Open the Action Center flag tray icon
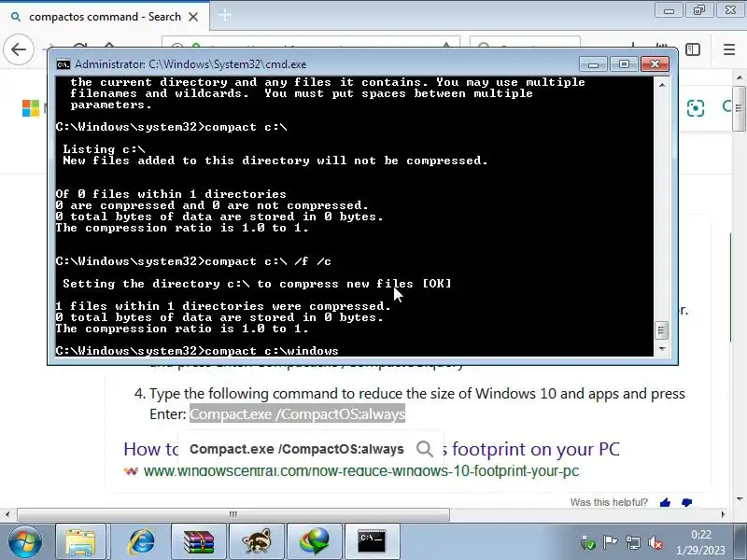 click(610, 542)
